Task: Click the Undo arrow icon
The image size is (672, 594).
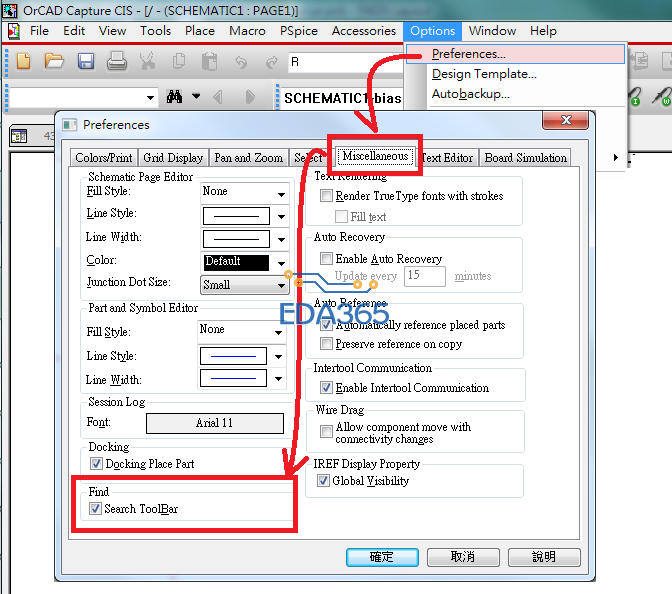Action: 241,63
